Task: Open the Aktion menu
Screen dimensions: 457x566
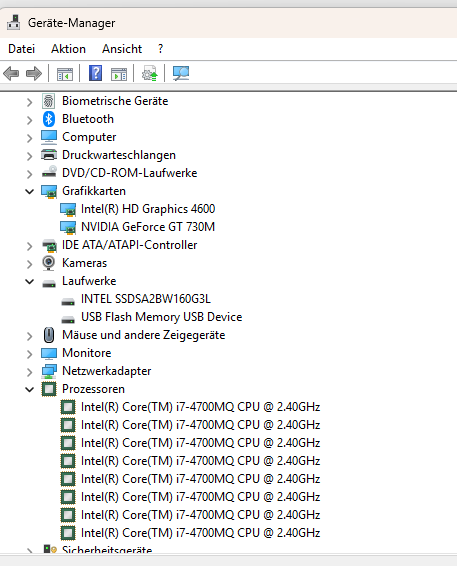Action: click(x=69, y=49)
